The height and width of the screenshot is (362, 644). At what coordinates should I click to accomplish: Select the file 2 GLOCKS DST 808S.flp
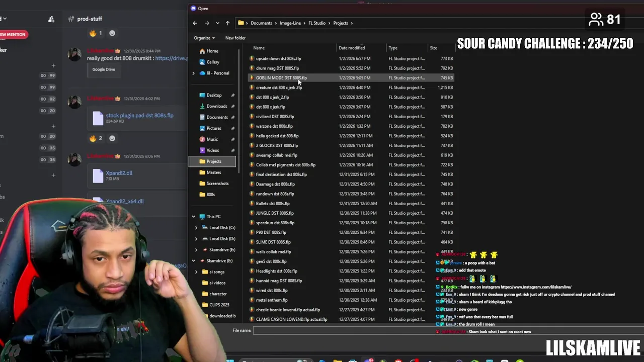point(277,146)
